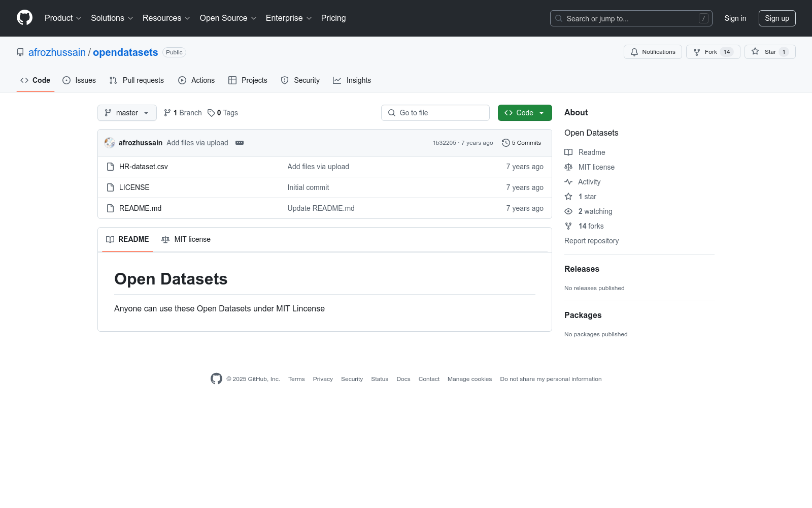Click Manage cookies in footer
The width and height of the screenshot is (812, 508).
(x=470, y=379)
